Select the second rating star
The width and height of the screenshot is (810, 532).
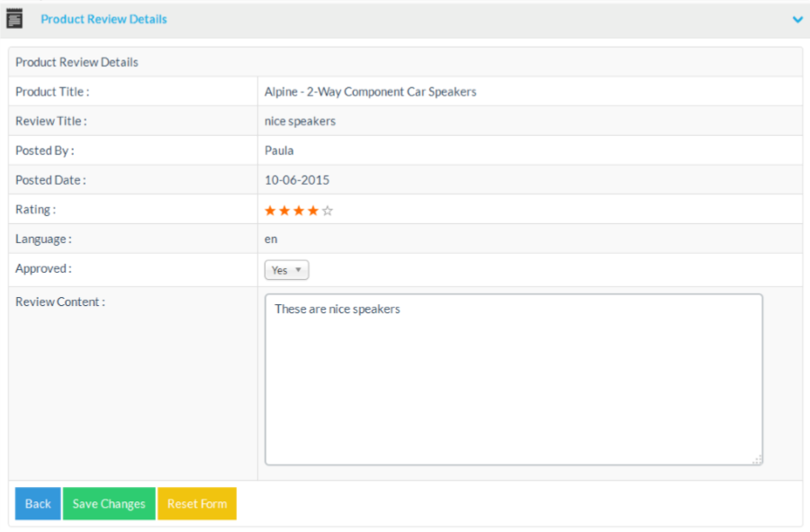tap(284, 211)
